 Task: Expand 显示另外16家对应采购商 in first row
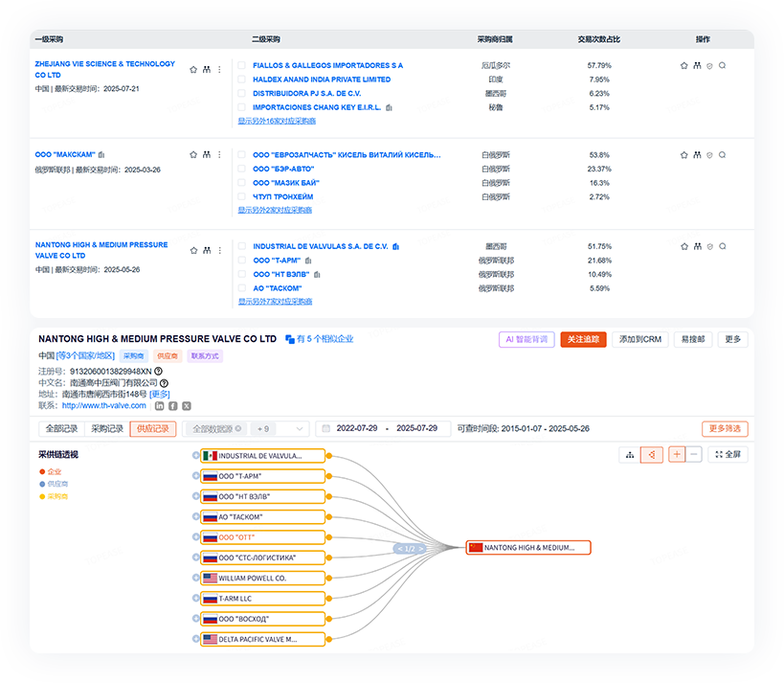point(277,121)
